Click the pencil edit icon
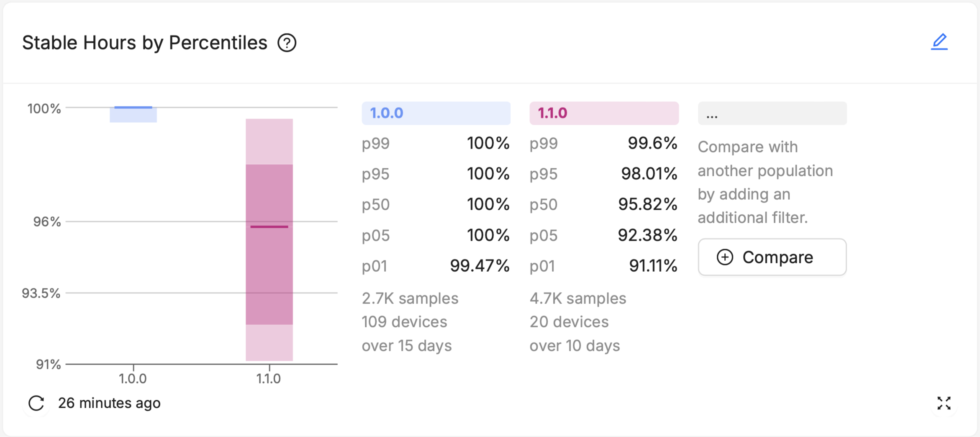The height and width of the screenshot is (437, 980). click(x=940, y=41)
